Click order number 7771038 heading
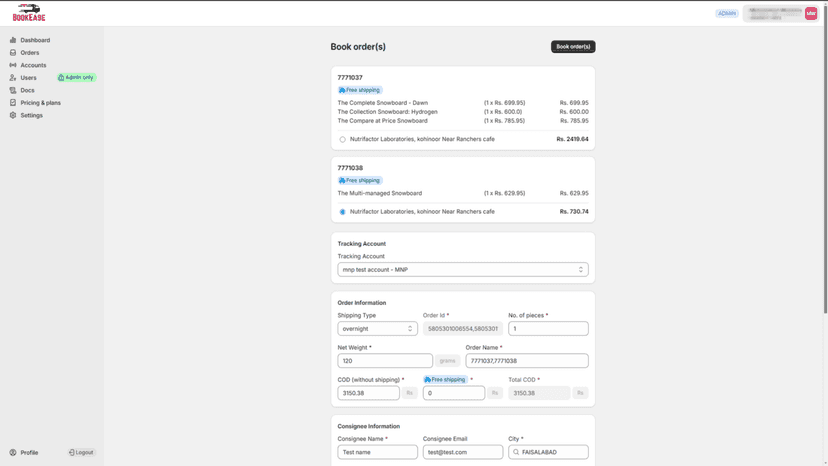Image resolution: width=828 pixels, height=466 pixels. [x=350, y=168]
